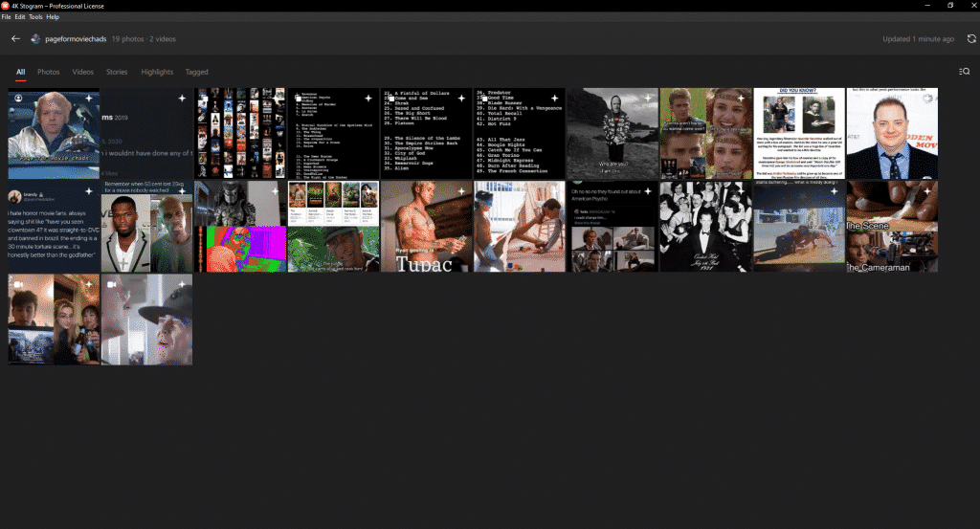Open the File menu
Image resolution: width=980 pixels, height=529 pixels.
7,17
